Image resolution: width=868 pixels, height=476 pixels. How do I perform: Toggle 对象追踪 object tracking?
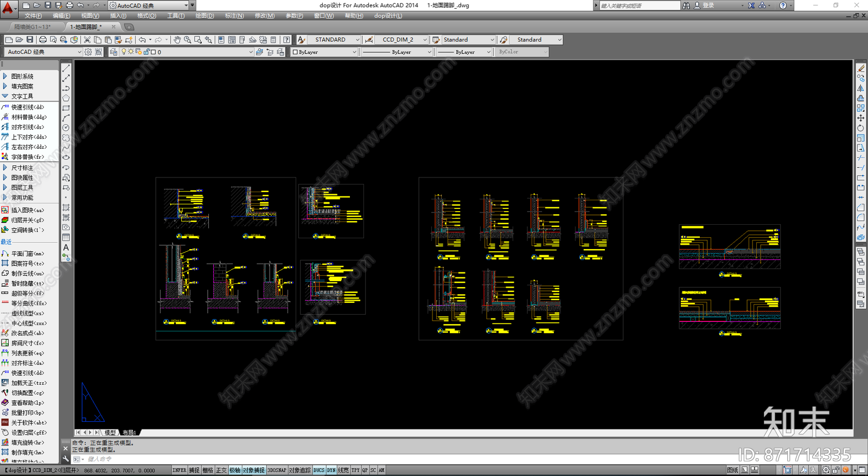(x=300, y=470)
